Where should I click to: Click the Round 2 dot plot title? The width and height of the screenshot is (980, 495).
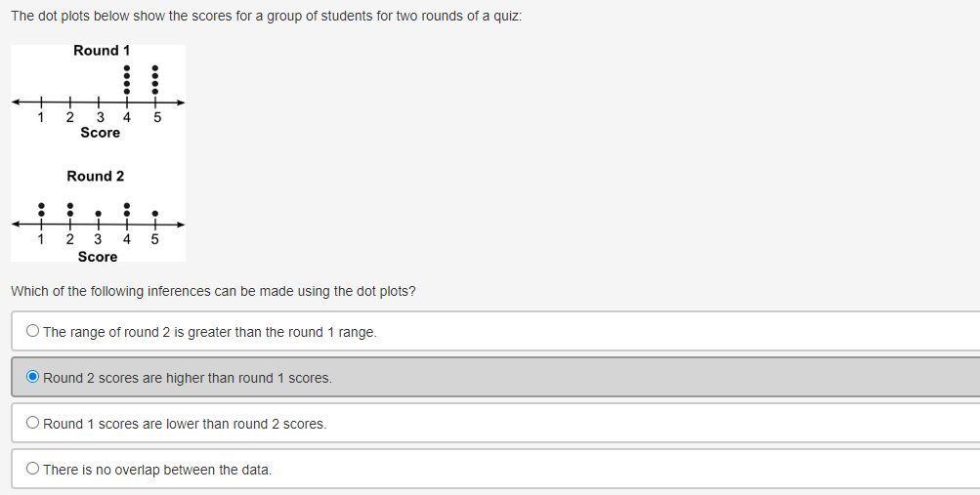point(96,176)
